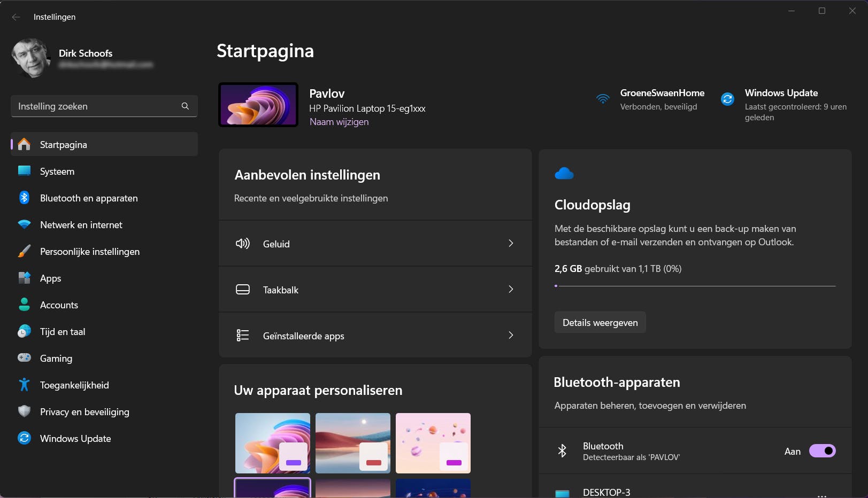The width and height of the screenshot is (868, 498).
Task: Select the pink planets theme thumbnail
Action: click(x=433, y=443)
